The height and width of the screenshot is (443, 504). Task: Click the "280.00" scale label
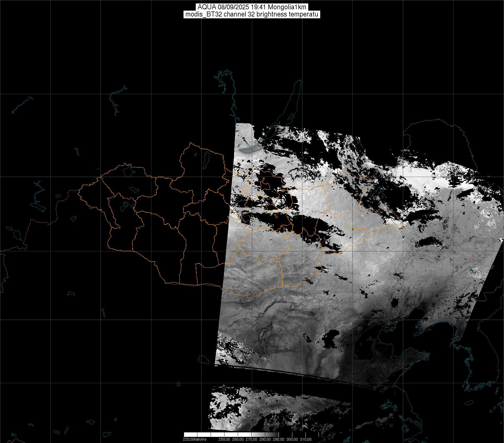pos(265,439)
